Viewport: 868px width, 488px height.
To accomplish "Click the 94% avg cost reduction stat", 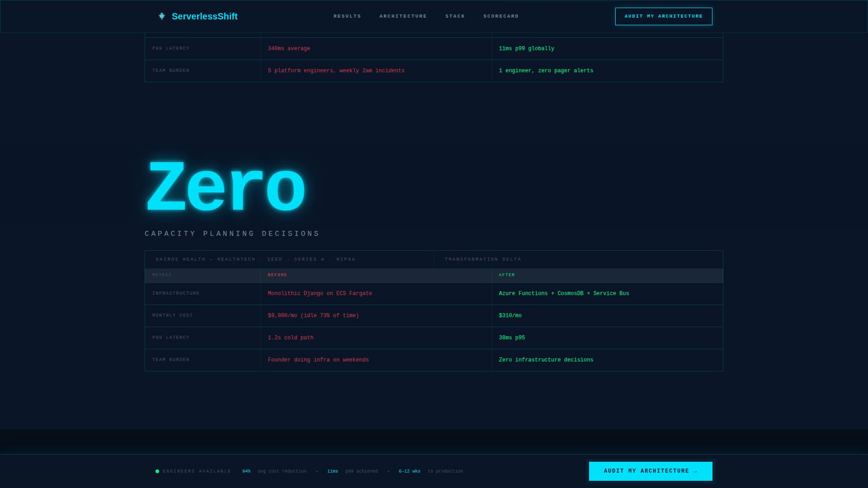I will pyautogui.click(x=274, y=471).
